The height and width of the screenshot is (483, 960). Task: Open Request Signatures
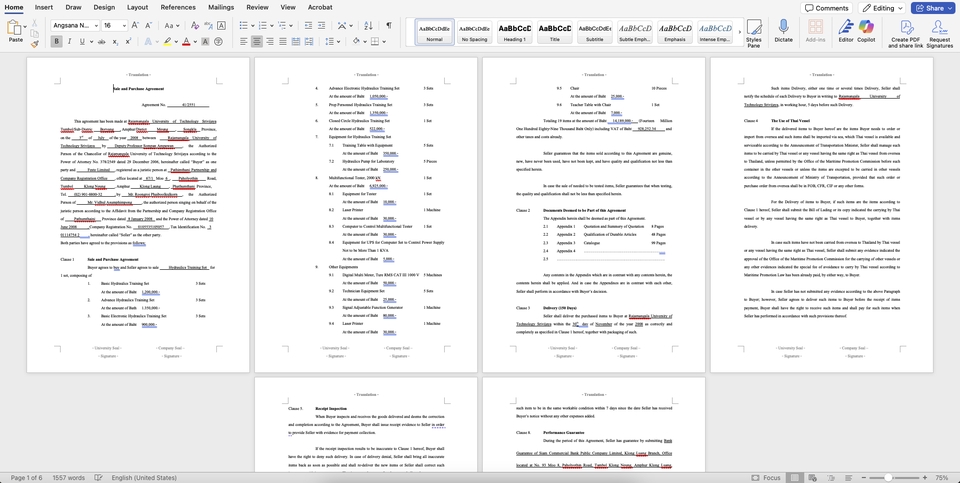click(939, 33)
